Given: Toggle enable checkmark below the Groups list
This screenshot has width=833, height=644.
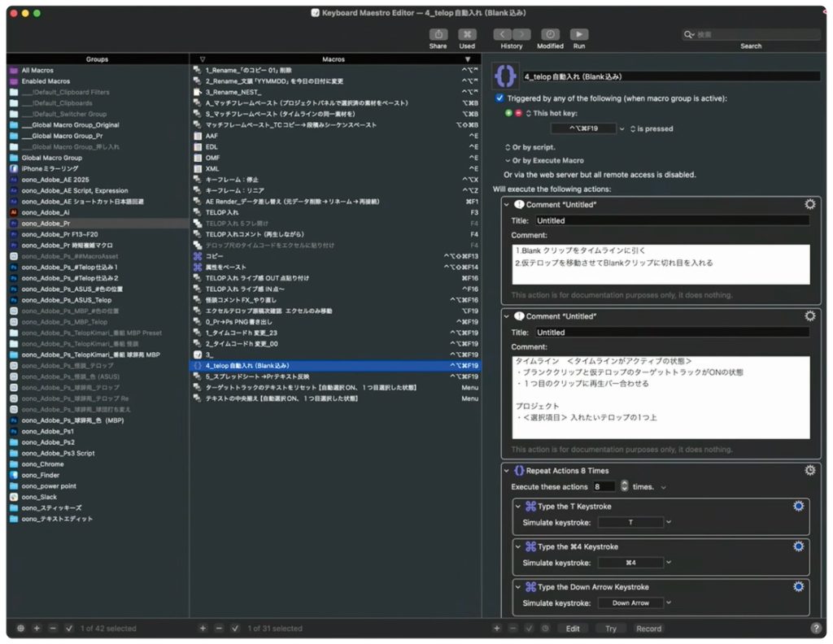Looking at the screenshot, I should click(69, 629).
